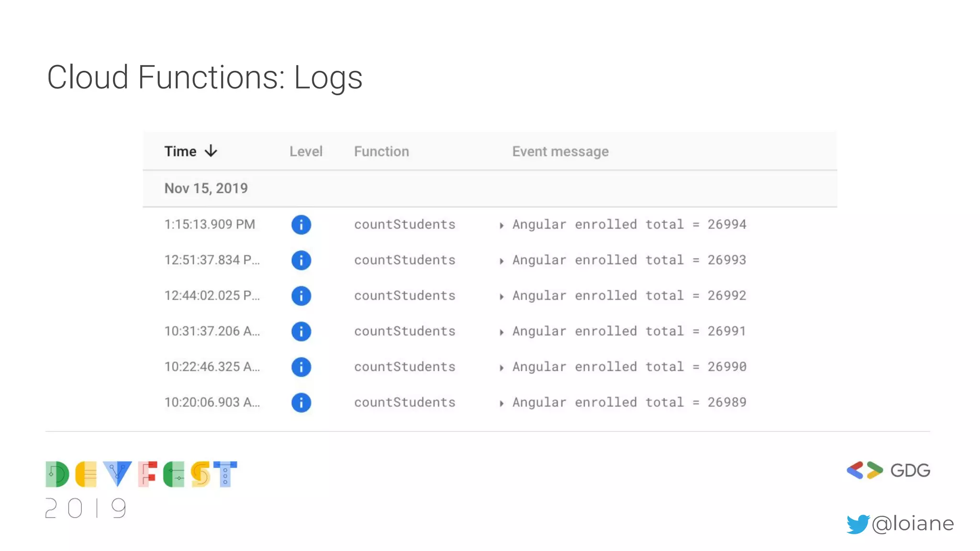Expand the 26990 enrolled total message

[x=501, y=368]
